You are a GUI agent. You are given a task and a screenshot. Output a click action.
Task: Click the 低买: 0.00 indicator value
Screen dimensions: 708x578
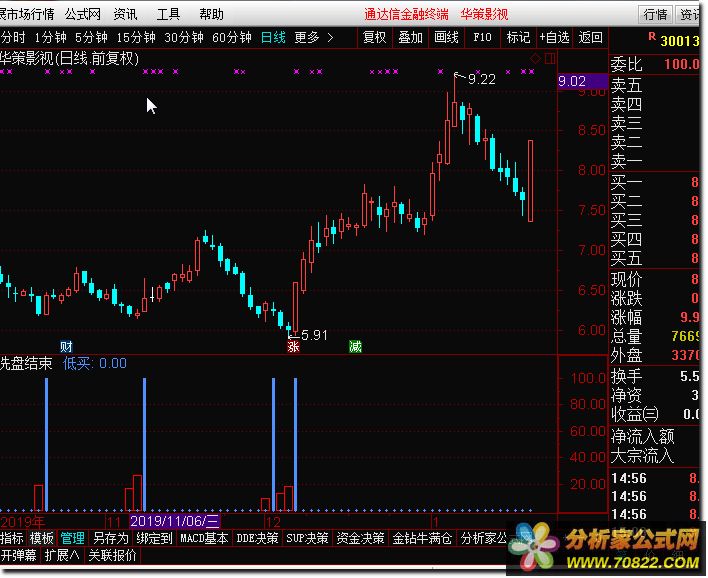point(95,364)
